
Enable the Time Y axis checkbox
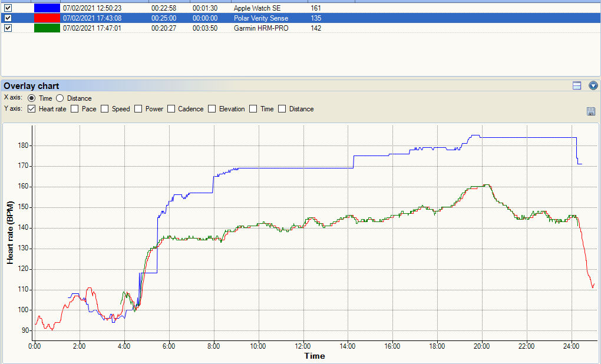point(253,109)
